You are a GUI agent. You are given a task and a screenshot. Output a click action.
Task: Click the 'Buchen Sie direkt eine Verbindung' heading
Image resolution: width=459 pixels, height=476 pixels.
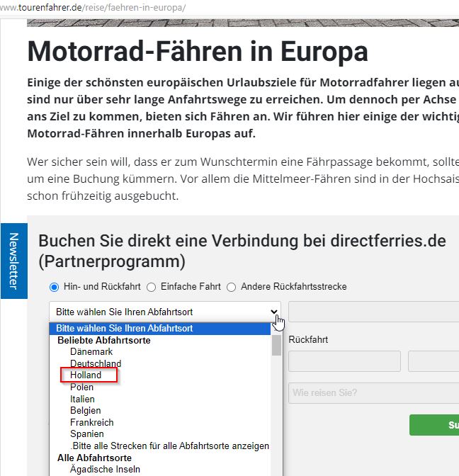pos(242,251)
